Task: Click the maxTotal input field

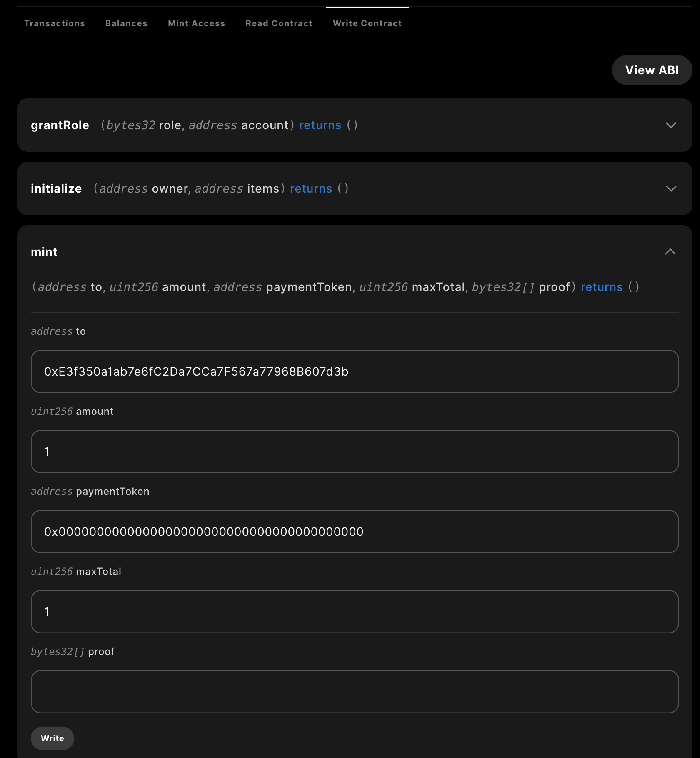Action: point(355,612)
